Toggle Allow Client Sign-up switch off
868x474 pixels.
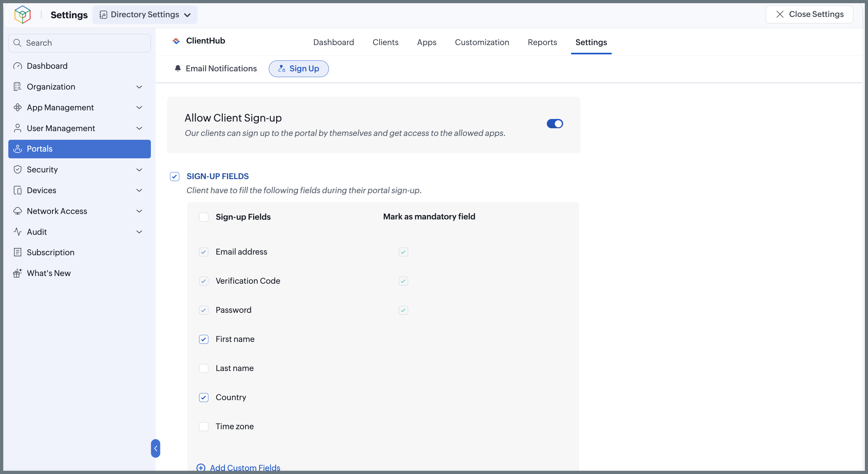[554, 124]
